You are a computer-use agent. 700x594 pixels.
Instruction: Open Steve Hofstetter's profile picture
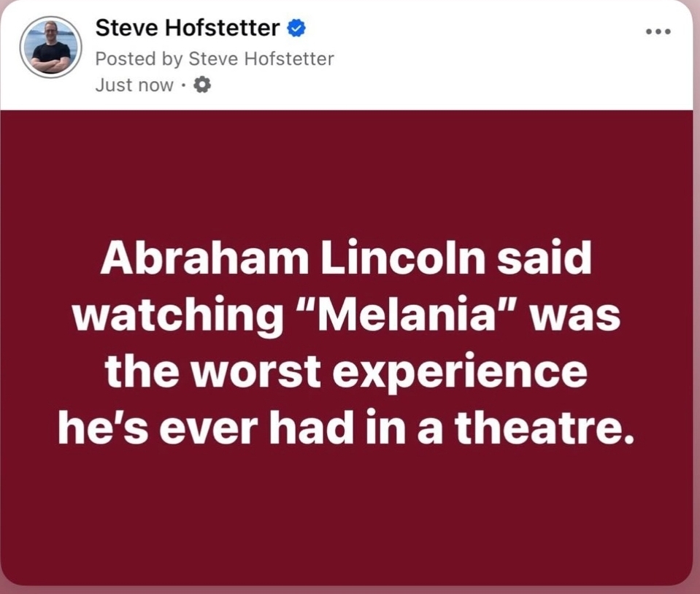50,47
